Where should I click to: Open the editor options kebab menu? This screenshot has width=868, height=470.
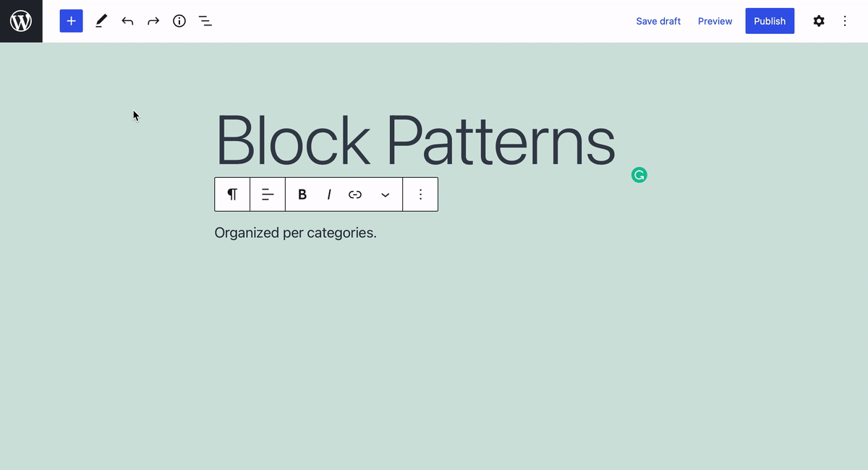coord(845,21)
